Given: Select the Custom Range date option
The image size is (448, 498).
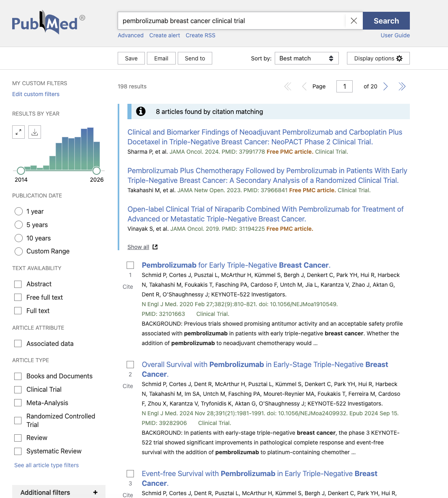Looking at the screenshot, I should pyautogui.click(x=19, y=251).
